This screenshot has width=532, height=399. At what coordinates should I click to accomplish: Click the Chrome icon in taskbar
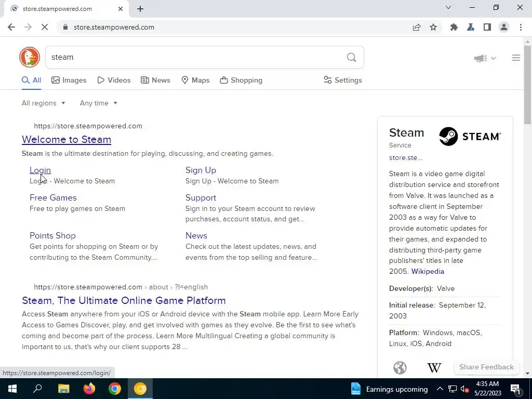115,389
